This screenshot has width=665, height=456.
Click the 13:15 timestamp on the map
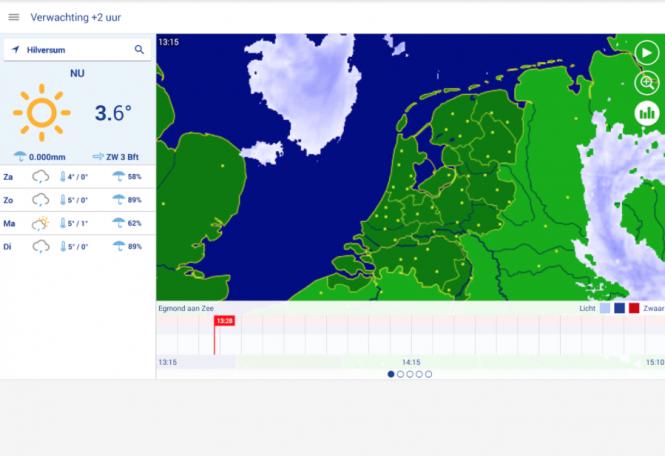pyautogui.click(x=168, y=42)
